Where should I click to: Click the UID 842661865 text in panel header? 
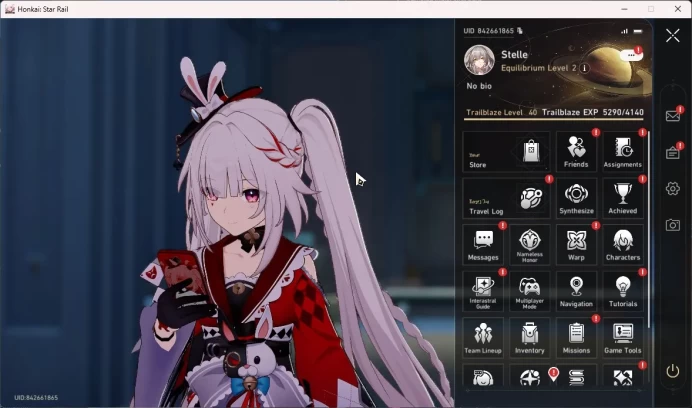tap(489, 31)
